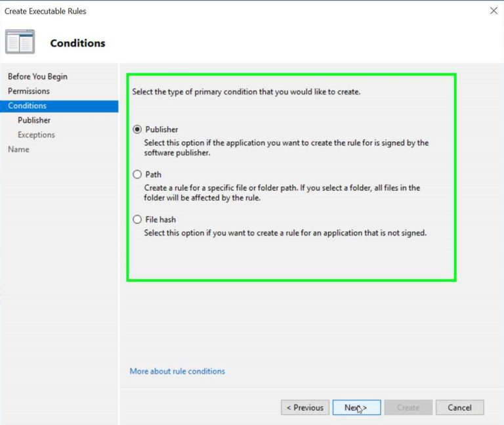Jump to the Exceptions sub-step
The height and width of the screenshot is (425, 504).
[x=36, y=135]
